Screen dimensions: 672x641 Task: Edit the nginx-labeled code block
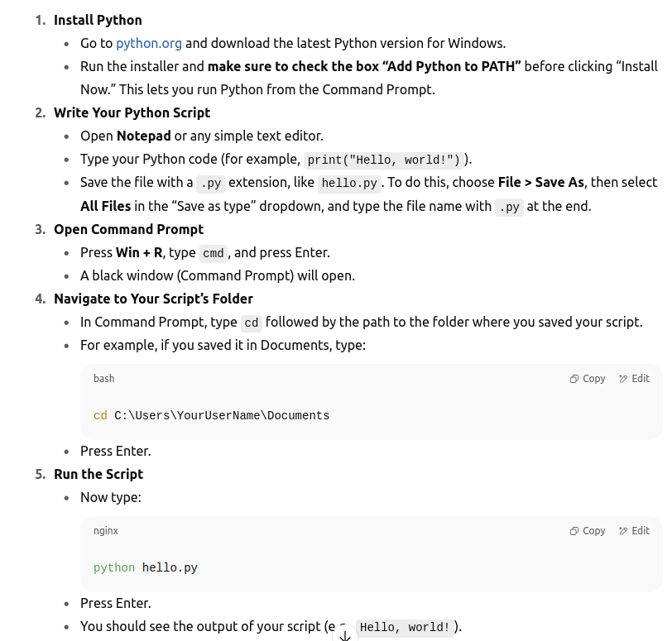click(x=634, y=531)
